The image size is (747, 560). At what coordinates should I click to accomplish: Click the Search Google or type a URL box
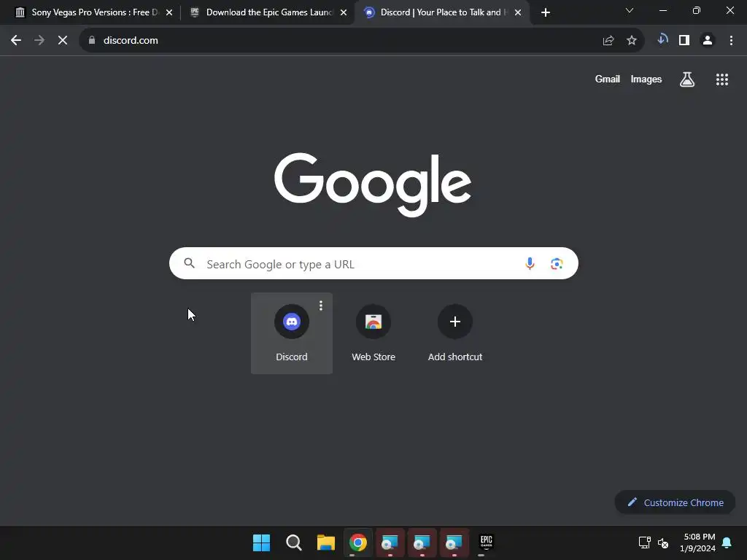pos(373,263)
